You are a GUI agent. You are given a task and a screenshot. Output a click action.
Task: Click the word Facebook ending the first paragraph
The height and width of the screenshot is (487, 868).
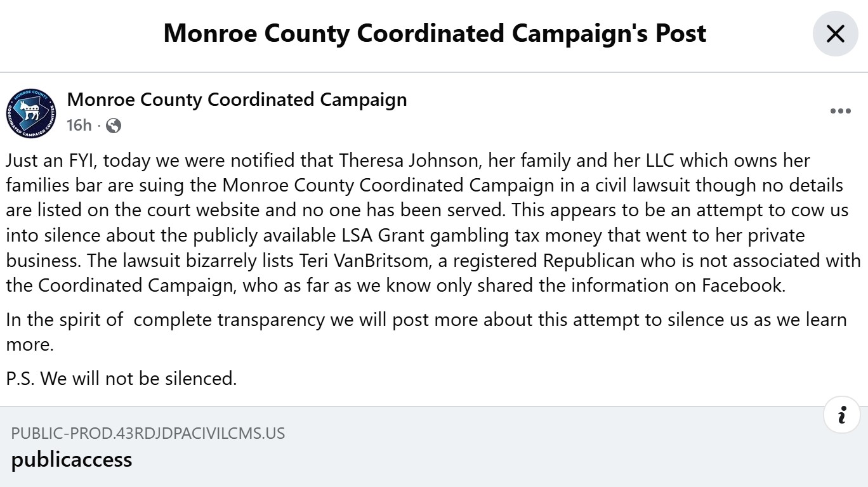[742, 285]
